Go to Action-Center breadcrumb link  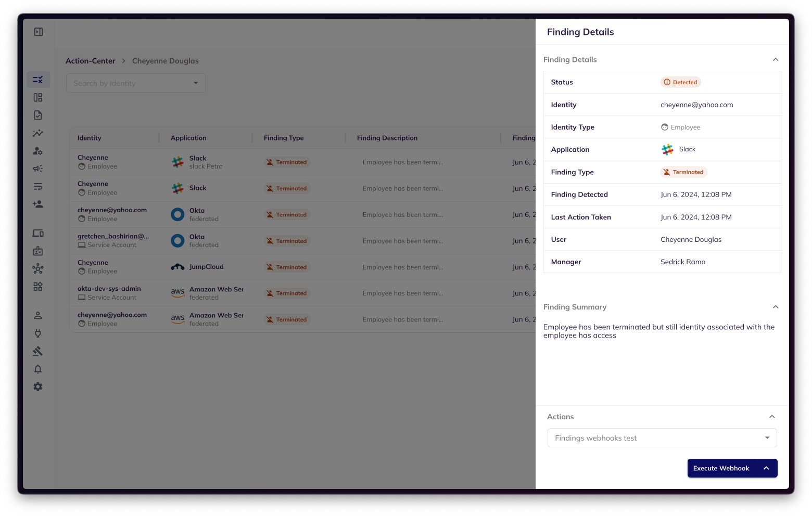pos(91,61)
